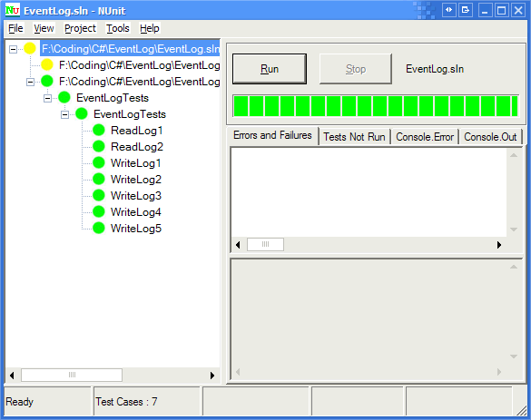
Task: Select the WriteLog4 test
Action: (x=136, y=212)
